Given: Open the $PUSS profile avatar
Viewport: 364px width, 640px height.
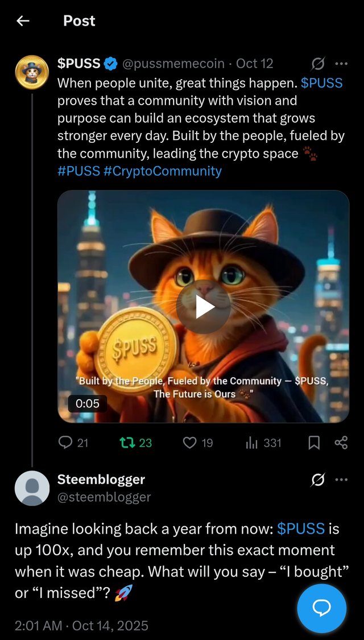Looking at the screenshot, I should coord(32,72).
